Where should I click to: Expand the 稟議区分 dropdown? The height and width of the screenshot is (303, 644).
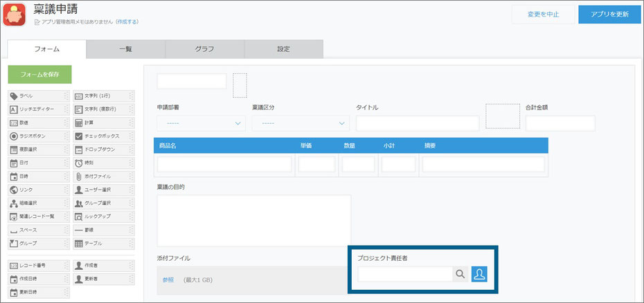click(x=300, y=123)
